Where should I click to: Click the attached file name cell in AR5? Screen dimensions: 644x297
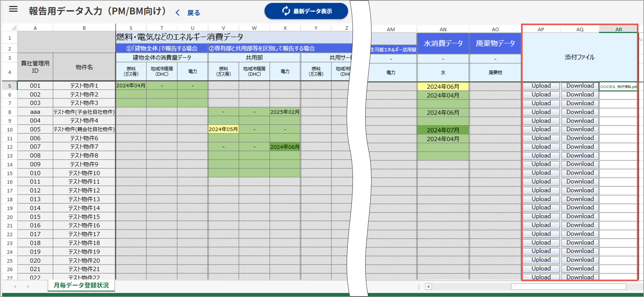coord(618,87)
